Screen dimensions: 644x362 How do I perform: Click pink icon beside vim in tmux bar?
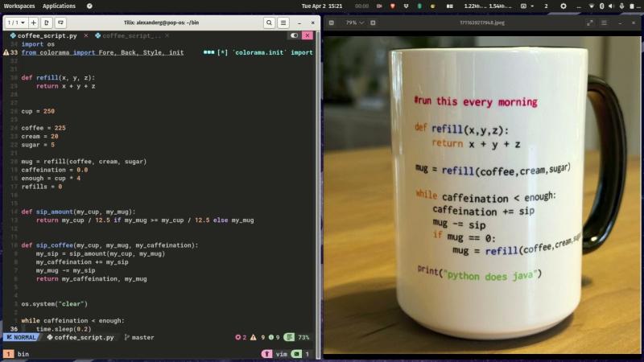pos(266,354)
